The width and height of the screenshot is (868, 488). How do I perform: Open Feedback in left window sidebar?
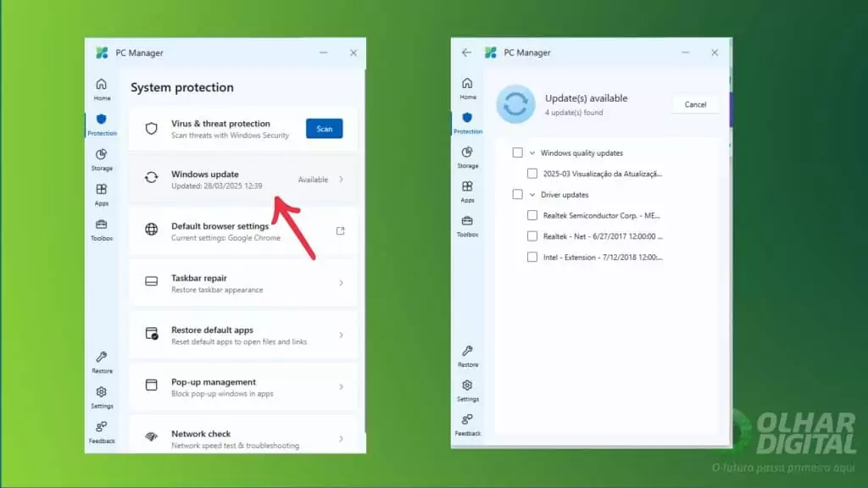pyautogui.click(x=102, y=433)
